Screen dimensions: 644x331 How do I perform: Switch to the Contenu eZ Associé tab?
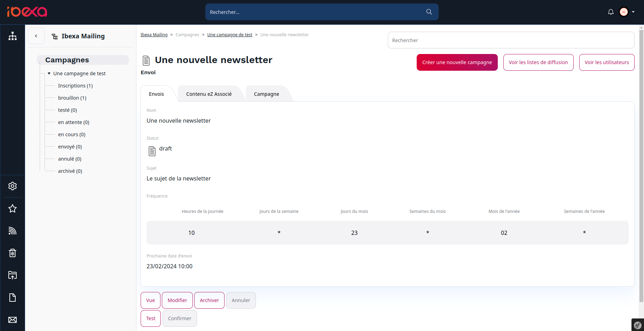point(209,94)
